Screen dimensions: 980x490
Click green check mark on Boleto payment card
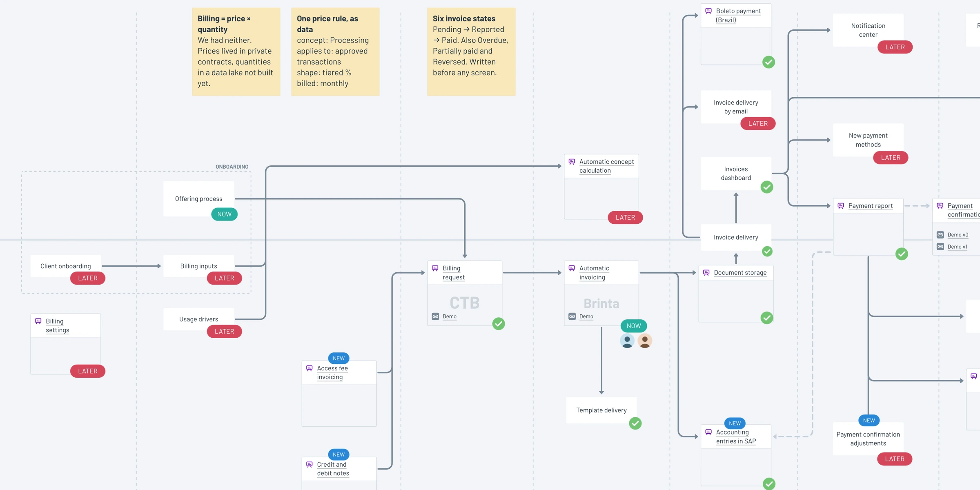pos(769,62)
